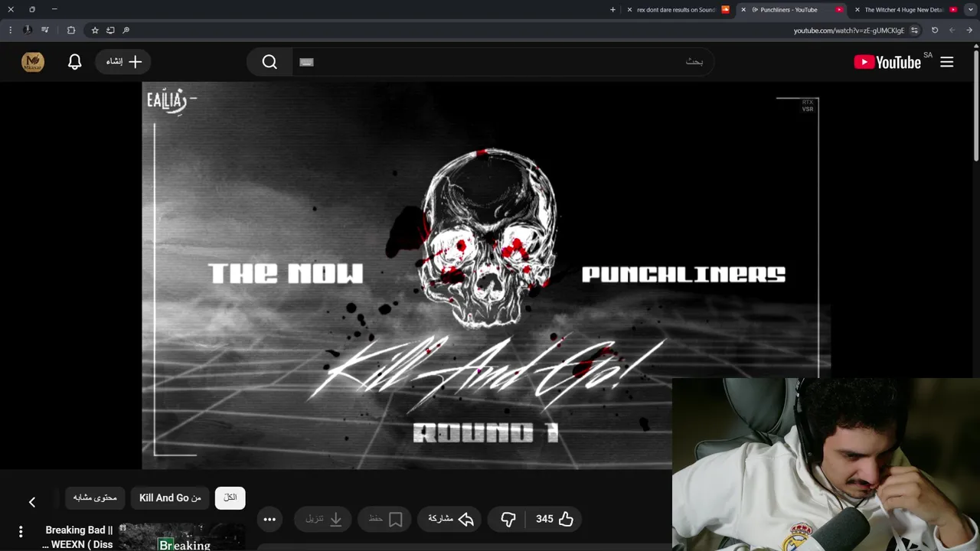Open the Create (إنشاء) button
980x551 pixels.
pyautogui.click(x=123, y=62)
